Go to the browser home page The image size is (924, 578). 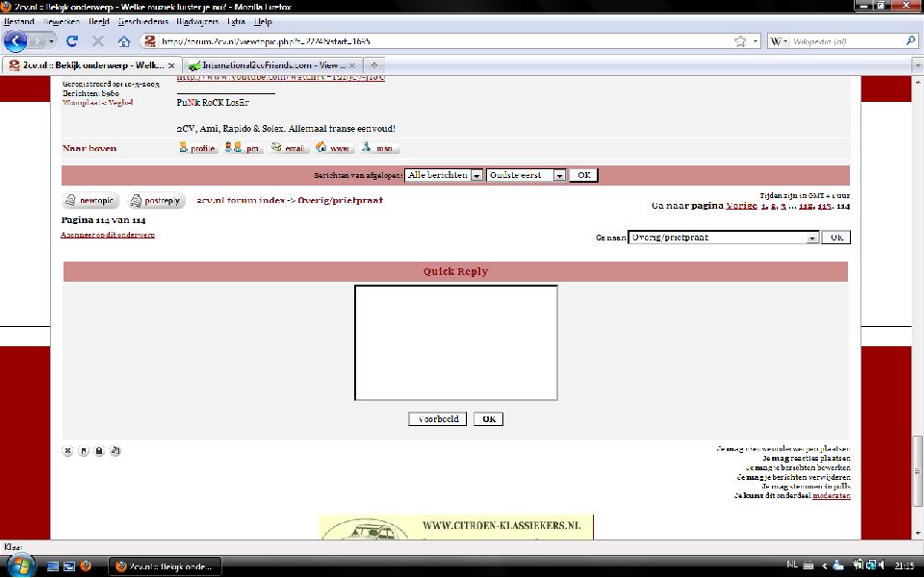[x=123, y=41]
